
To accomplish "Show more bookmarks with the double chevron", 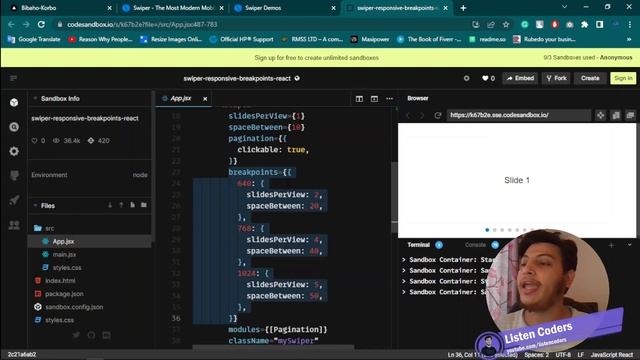I will pos(629,40).
